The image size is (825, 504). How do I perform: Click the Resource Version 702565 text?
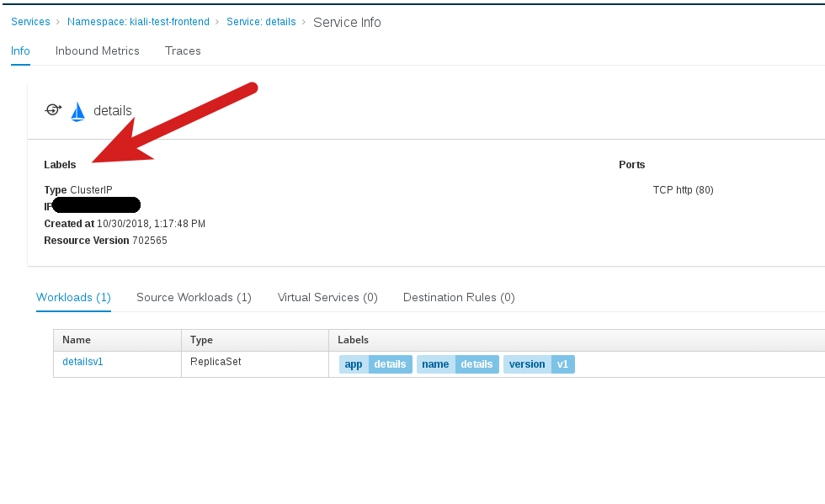point(106,241)
